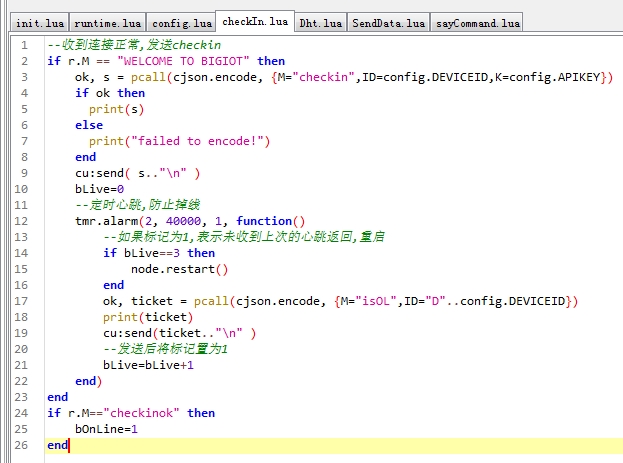
Task: Open the Dht.lua tab
Action: point(320,23)
